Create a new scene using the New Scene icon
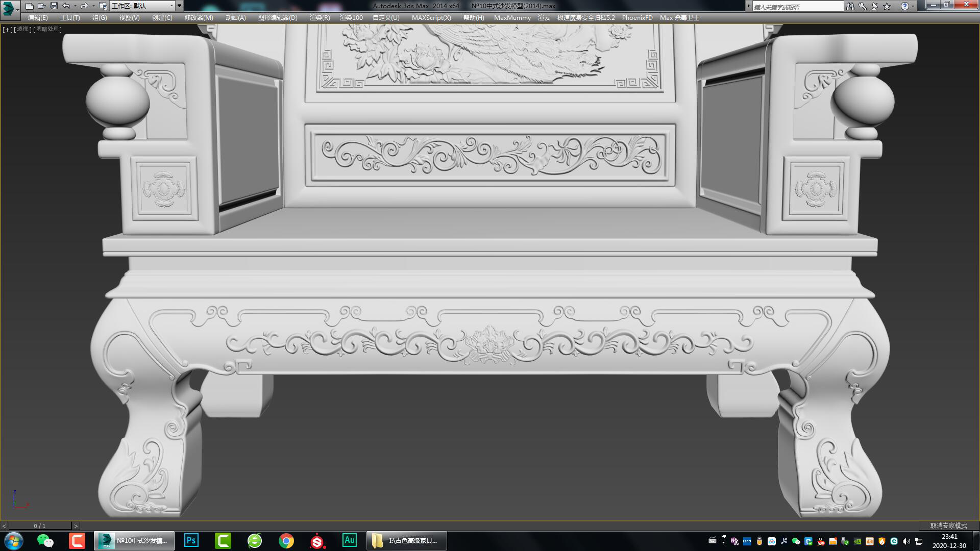Image resolution: width=980 pixels, height=551 pixels. tap(30, 6)
